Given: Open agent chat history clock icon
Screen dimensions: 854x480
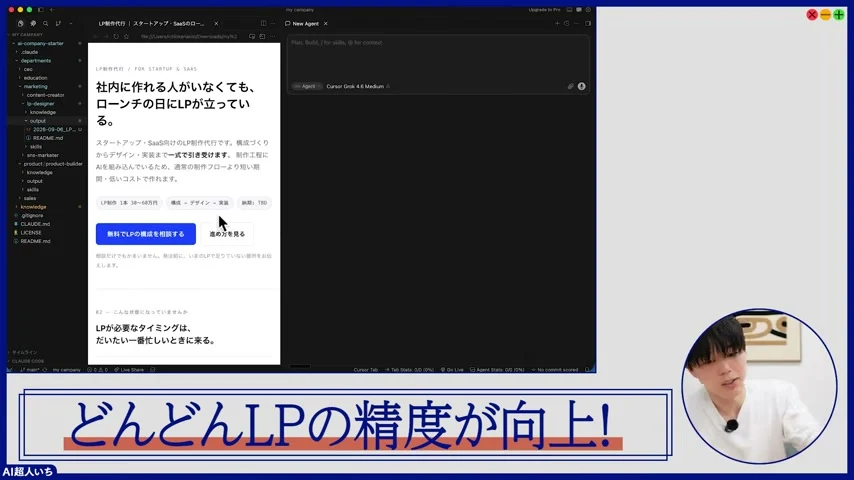Looking at the screenshot, I should pos(567,23).
